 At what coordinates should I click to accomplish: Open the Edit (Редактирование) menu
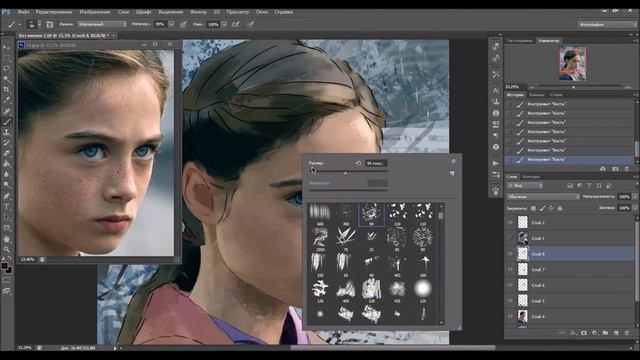tap(54, 12)
